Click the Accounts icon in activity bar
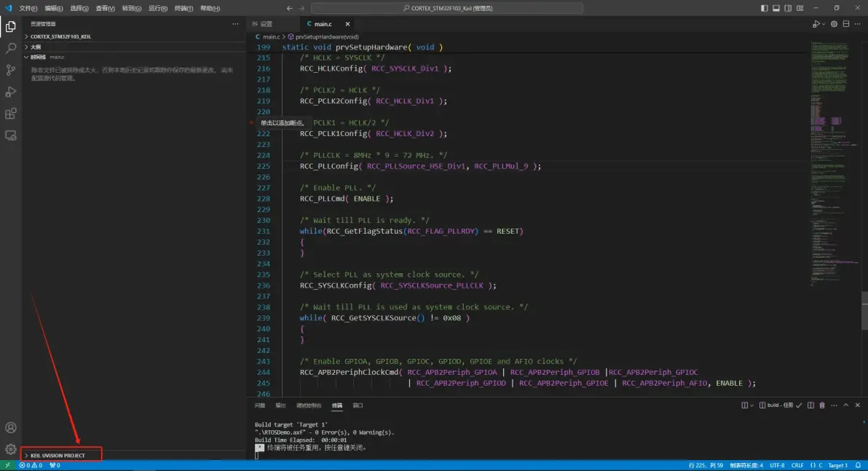This screenshot has width=868, height=471. [11, 428]
